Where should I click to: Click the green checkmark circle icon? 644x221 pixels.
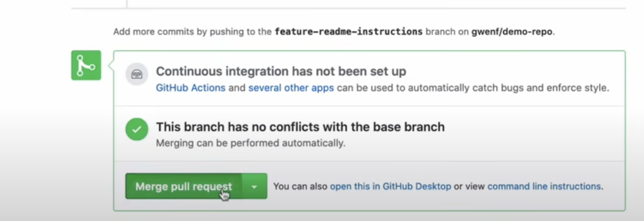point(136,130)
